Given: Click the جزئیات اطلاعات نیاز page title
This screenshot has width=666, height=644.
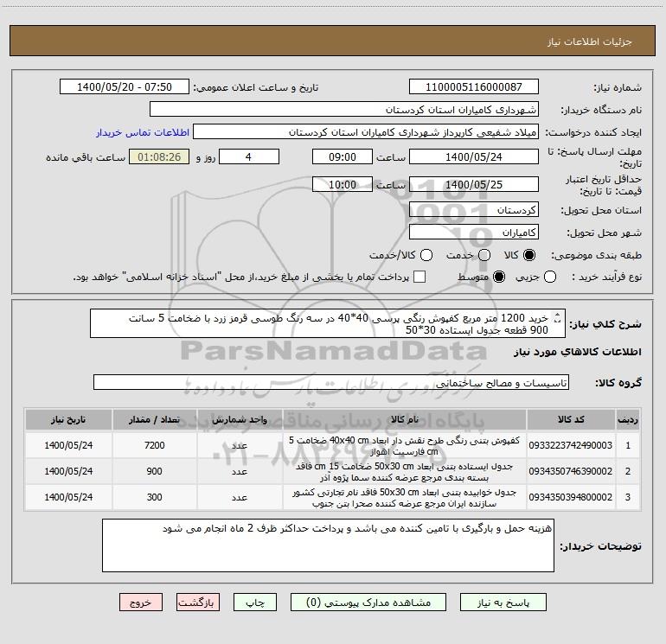Looking at the screenshot, I should pyautogui.click(x=590, y=41).
